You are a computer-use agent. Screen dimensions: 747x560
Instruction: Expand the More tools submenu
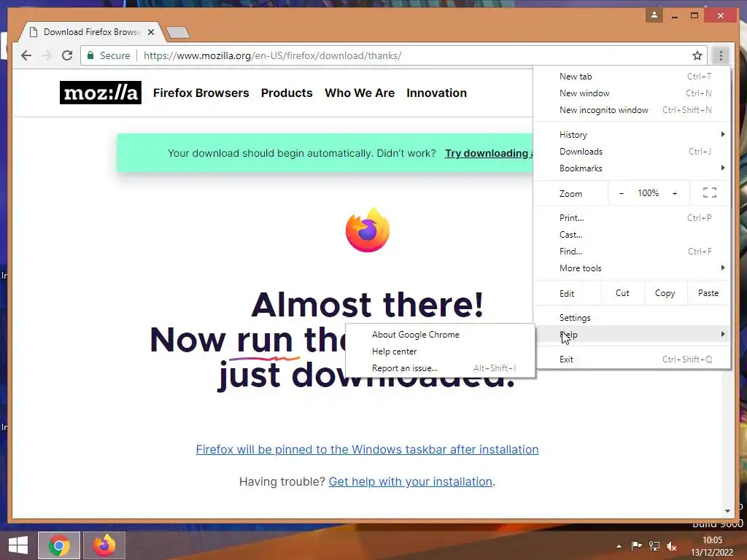[x=632, y=268]
